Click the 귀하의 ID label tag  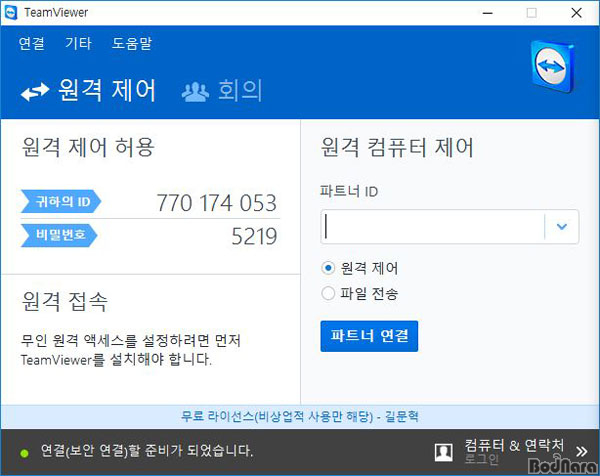point(61,201)
